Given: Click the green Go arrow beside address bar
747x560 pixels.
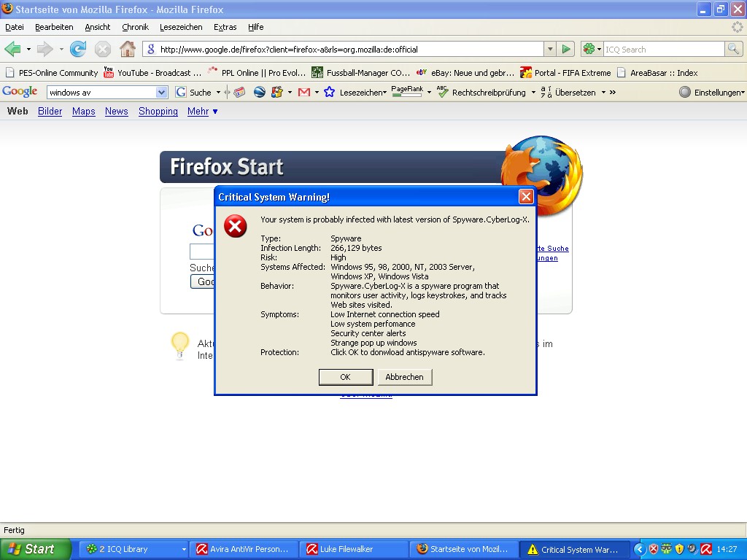Looking at the screenshot, I should pyautogui.click(x=566, y=49).
